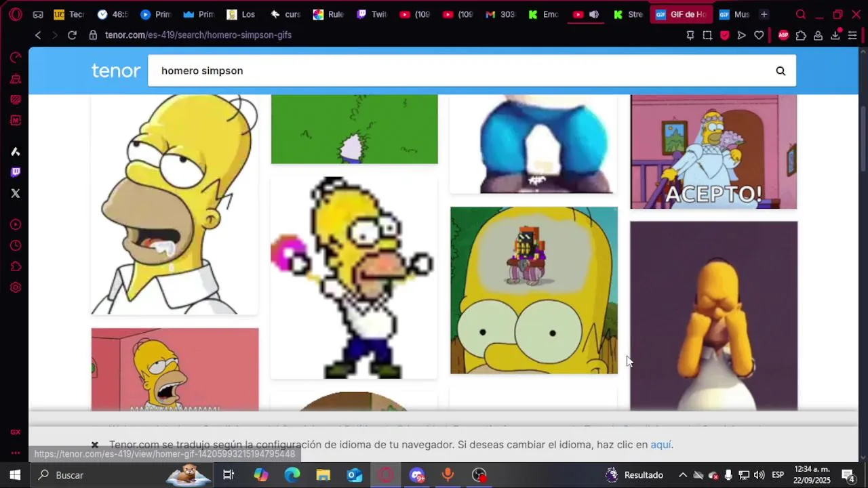Open the notification center icon
Image resolution: width=868 pixels, height=488 pixels.
(x=848, y=475)
